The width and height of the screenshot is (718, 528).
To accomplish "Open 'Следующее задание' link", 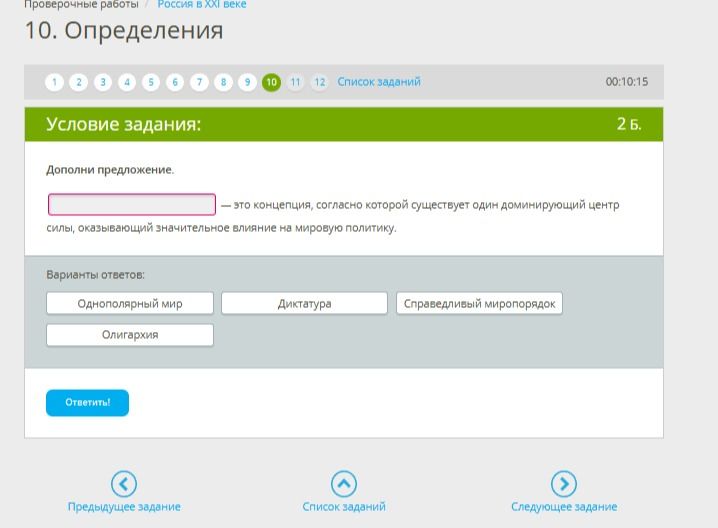I will pyautogui.click(x=564, y=507).
